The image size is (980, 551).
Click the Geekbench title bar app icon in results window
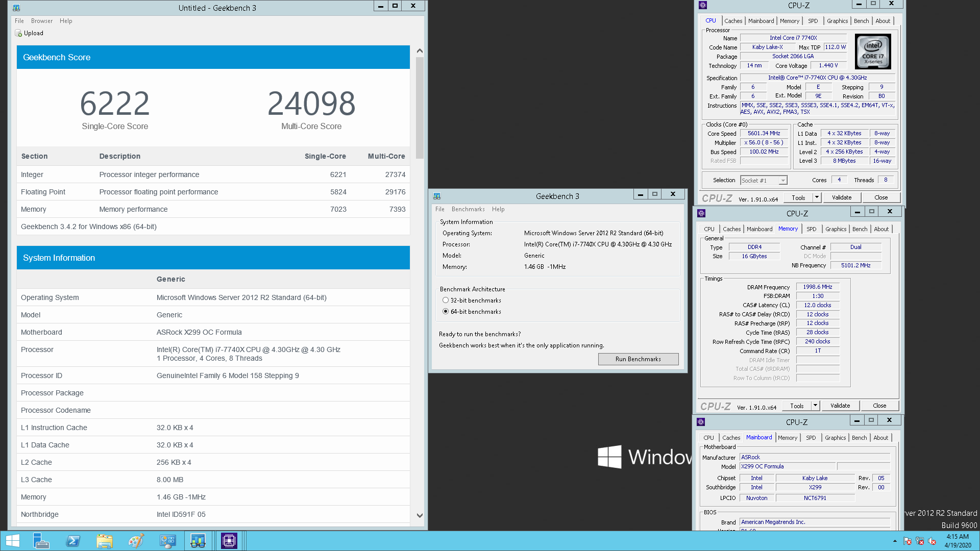pyautogui.click(x=16, y=8)
